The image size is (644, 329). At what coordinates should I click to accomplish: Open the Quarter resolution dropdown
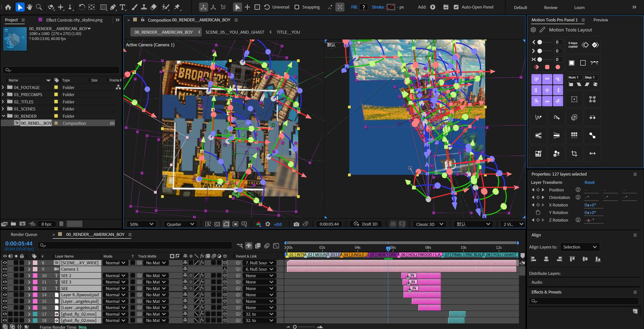click(180, 224)
